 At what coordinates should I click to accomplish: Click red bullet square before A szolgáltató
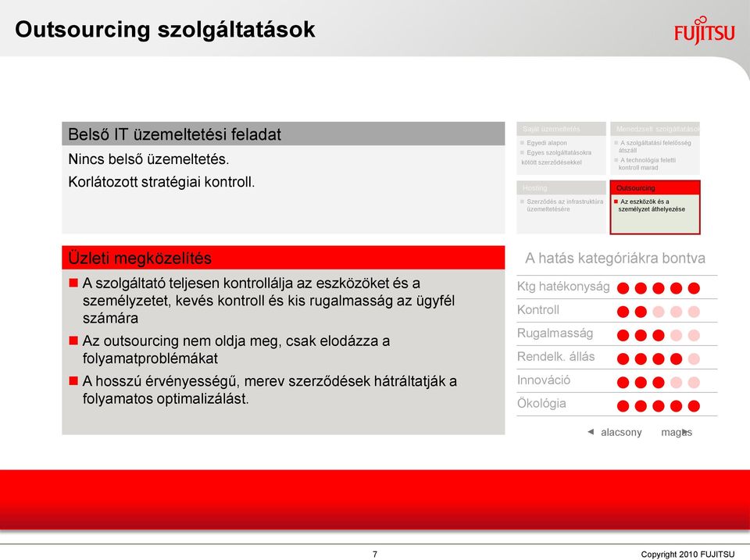[x=73, y=283]
